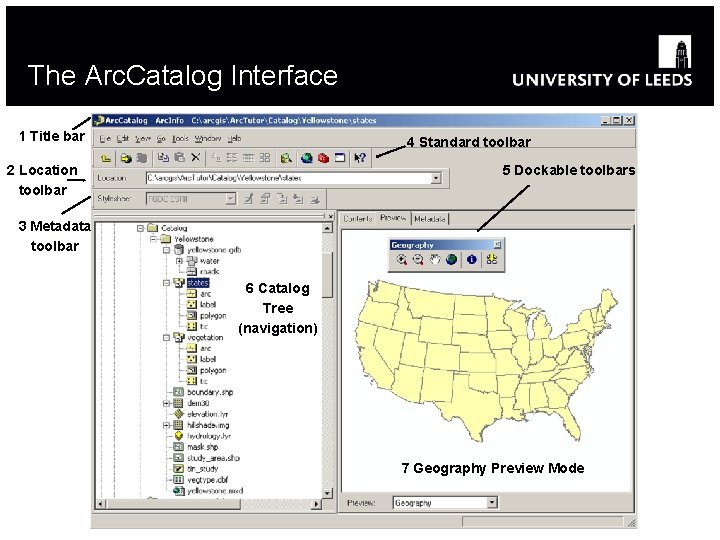The image size is (720, 540).
Task: Open the View menu
Action: (x=143, y=138)
